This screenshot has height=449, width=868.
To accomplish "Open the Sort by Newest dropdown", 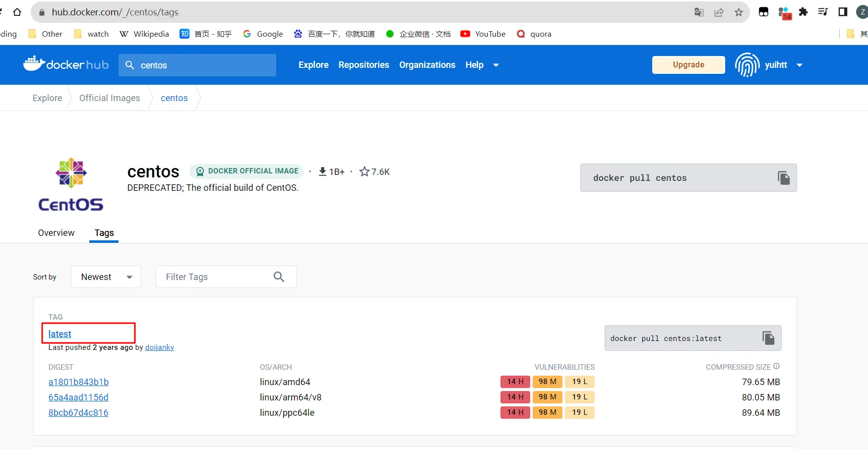I will pos(106,277).
